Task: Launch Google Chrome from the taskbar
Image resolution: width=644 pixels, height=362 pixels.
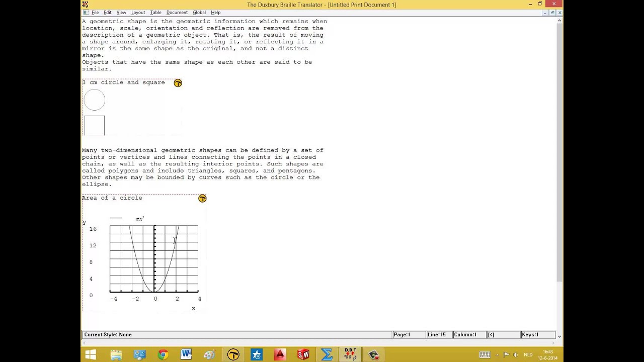Action: (163, 354)
